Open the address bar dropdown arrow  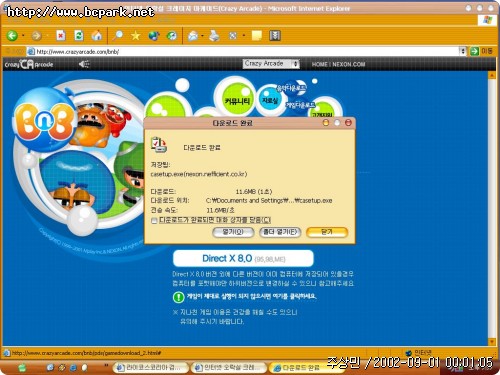pyautogui.click(x=463, y=51)
